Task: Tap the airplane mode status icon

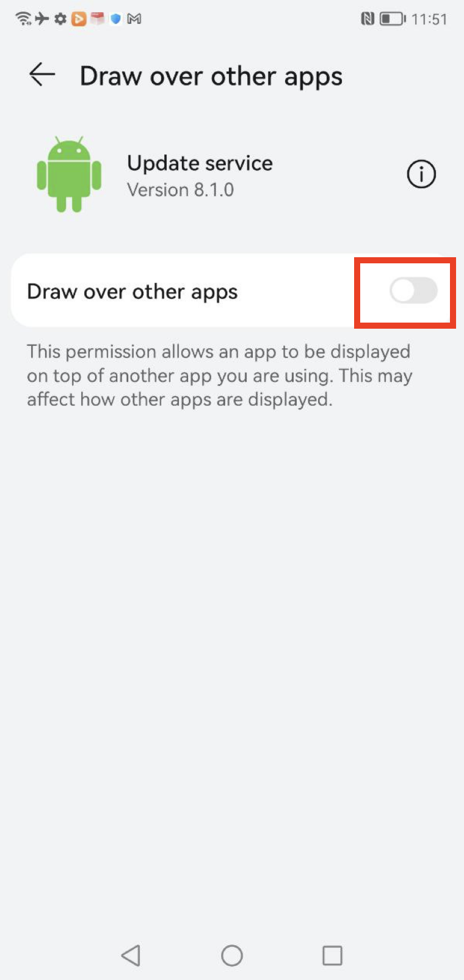Action: tap(42, 19)
